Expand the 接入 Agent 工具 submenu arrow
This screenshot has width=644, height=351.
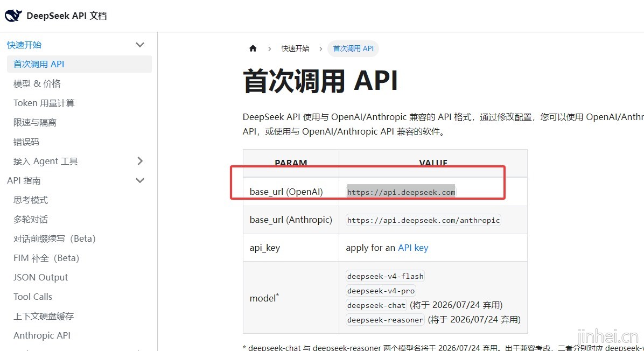click(140, 161)
